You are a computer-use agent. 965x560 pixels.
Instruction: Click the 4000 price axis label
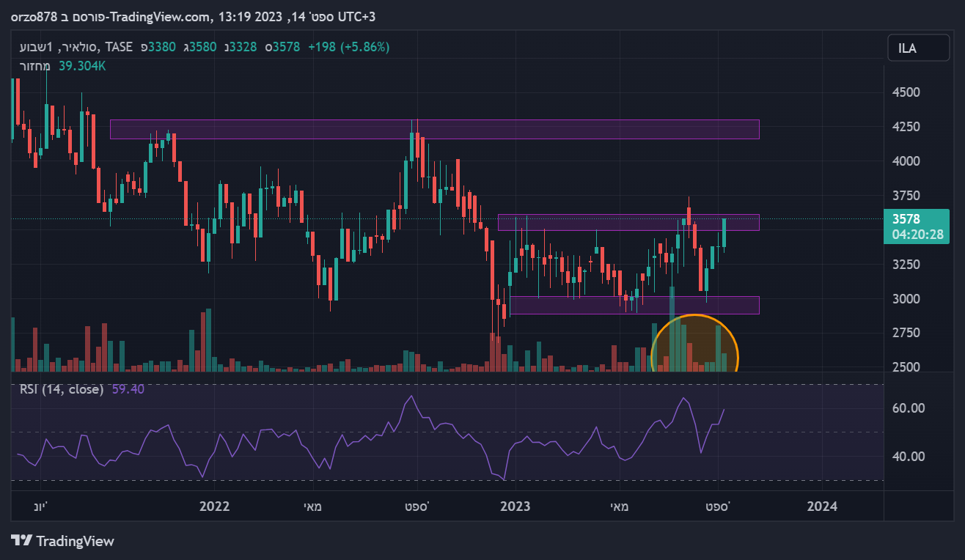point(907,161)
